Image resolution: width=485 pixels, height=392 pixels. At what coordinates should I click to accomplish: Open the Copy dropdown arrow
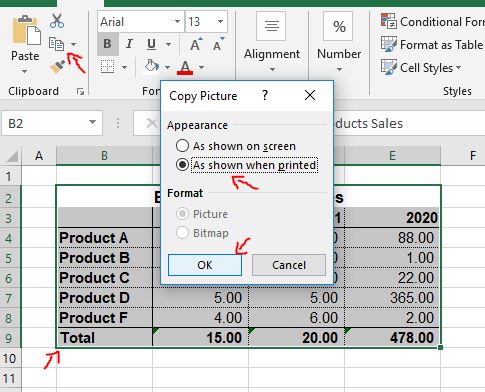coord(74,44)
